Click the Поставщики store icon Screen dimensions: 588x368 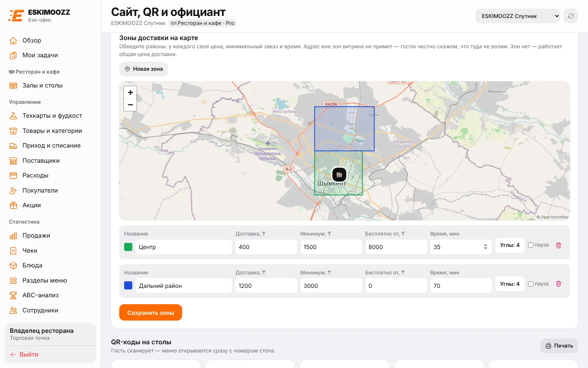13,161
